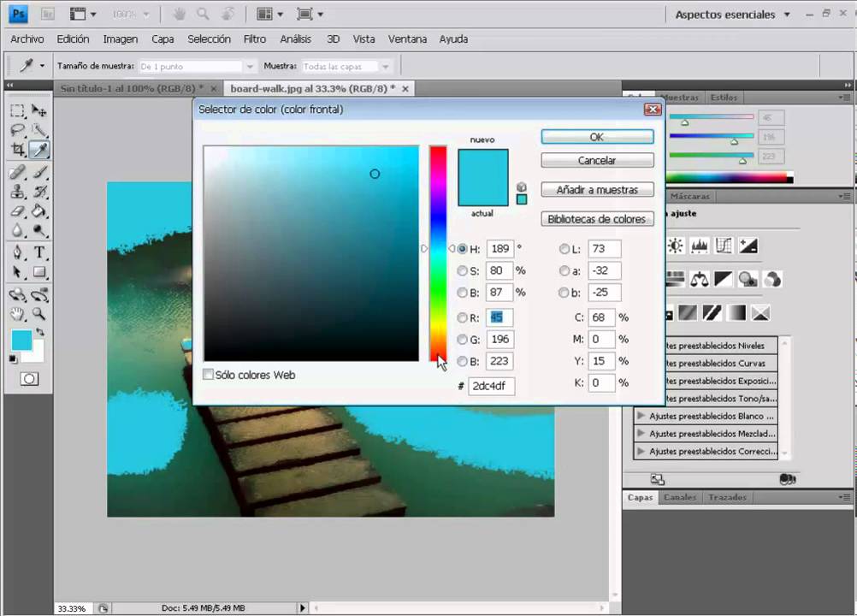
Task: Select the History Brush tool
Action: [38, 192]
